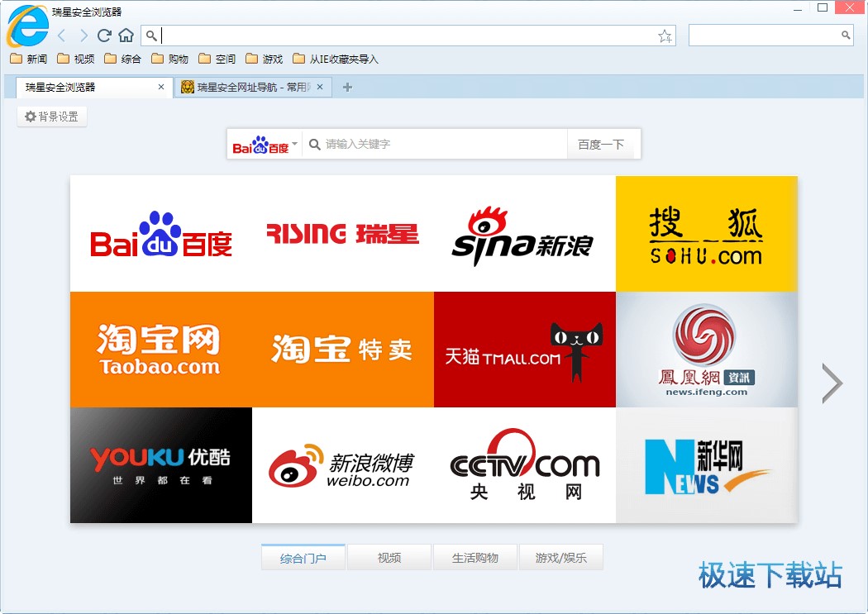Image resolution: width=868 pixels, height=614 pixels.
Task: Go forward with the right arrow icon
Action: click(83, 36)
